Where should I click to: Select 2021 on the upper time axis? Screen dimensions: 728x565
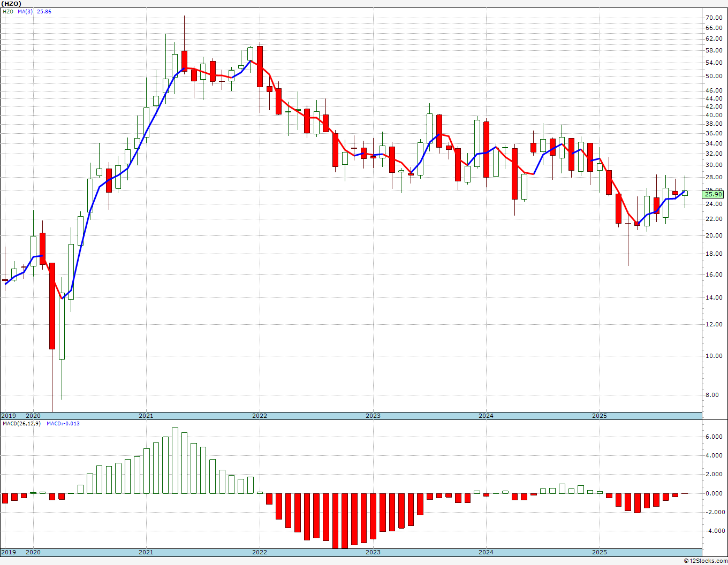[x=146, y=416]
